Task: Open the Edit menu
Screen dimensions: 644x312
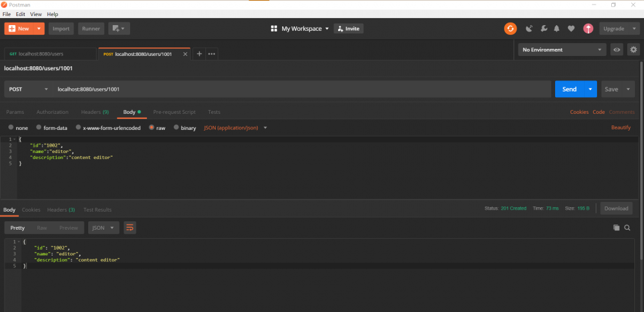Action: [21, 14]
